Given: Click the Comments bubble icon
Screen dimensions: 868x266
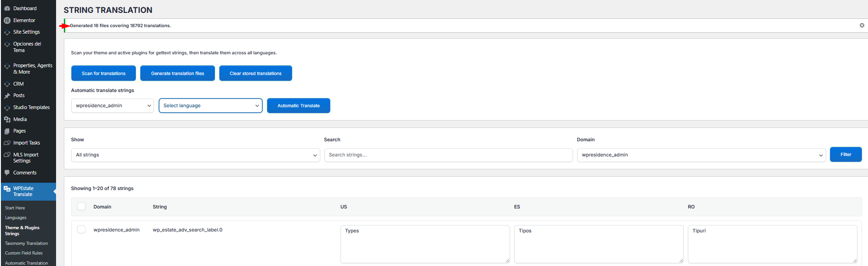Looking at the screenshot, I should point(7,173).
